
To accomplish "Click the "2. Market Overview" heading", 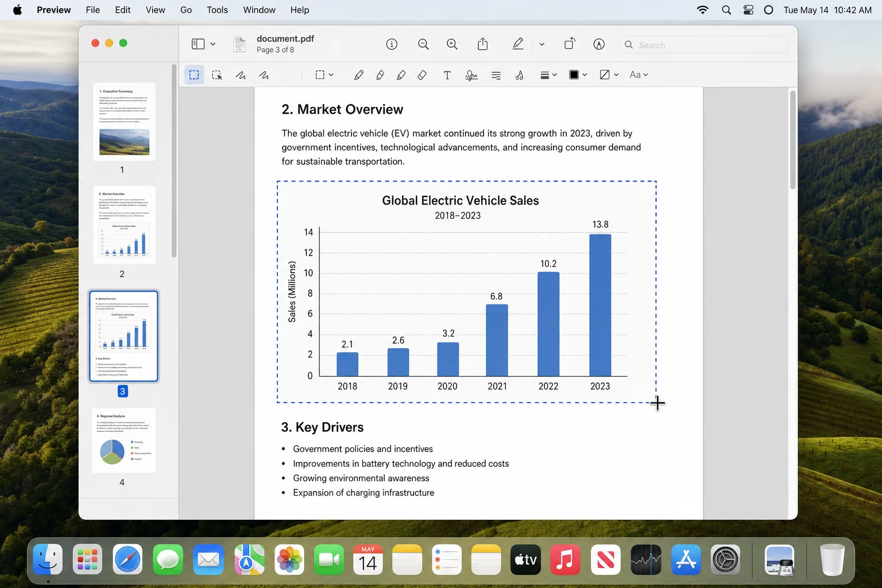I will (342, 109).
